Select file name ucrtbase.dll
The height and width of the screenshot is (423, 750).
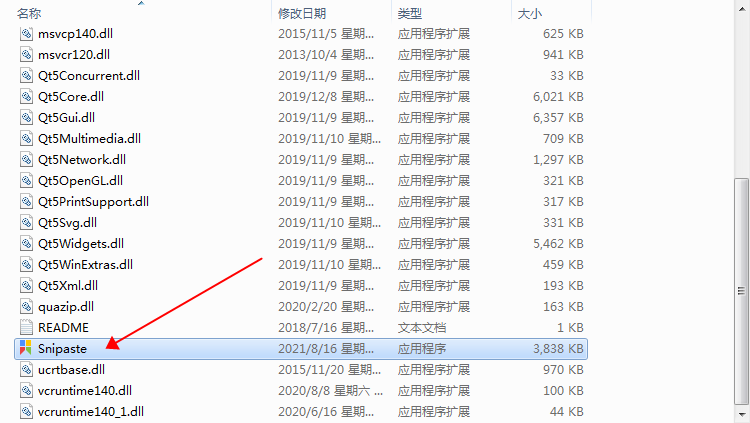[x=71, y=370]
